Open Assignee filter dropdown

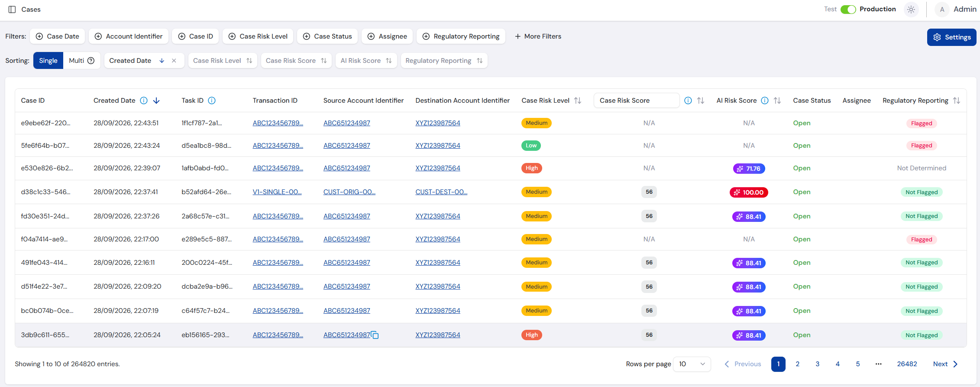point(387,36)
